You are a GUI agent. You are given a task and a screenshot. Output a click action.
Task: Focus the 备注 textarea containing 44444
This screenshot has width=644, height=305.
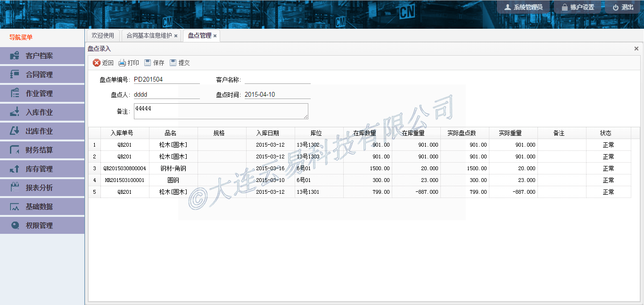click(221, 111)
